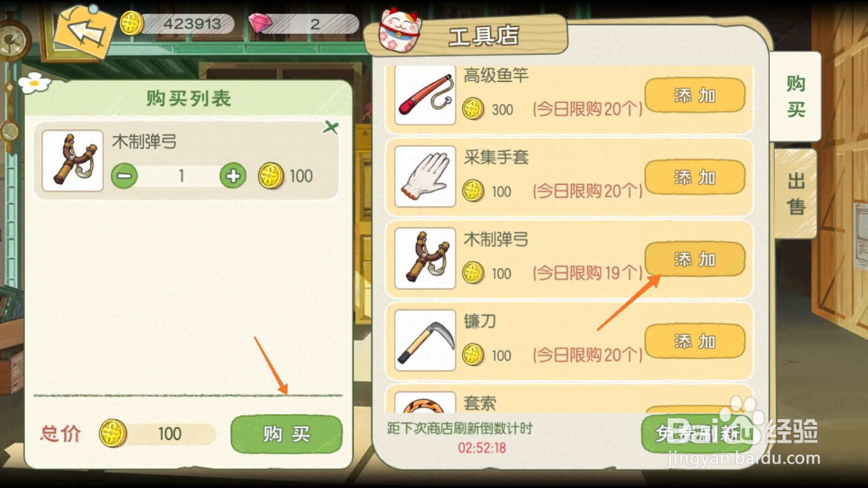Decrease slingshot quantity with minus button

coord(124,176)
